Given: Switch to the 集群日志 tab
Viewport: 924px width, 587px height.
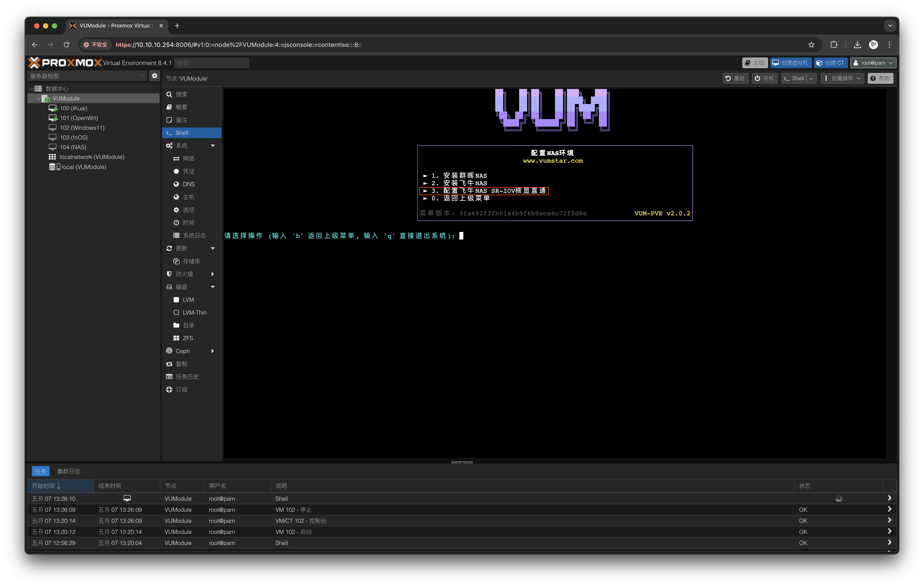Looking at the screenshot, I should 69,471.
